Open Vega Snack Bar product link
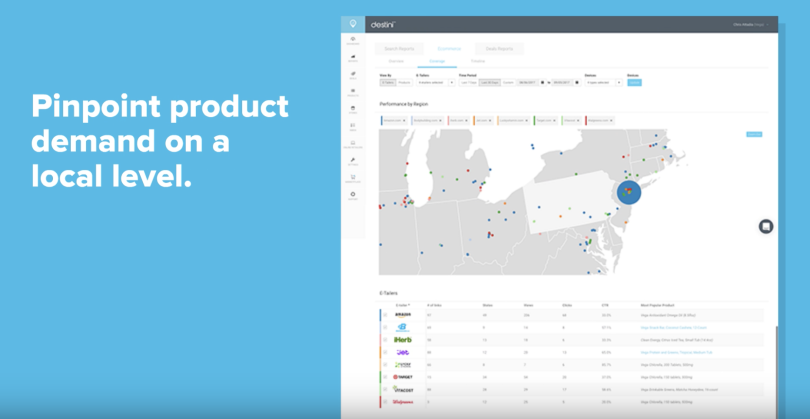Screen dimensions: 810x419 click(673, 328)
